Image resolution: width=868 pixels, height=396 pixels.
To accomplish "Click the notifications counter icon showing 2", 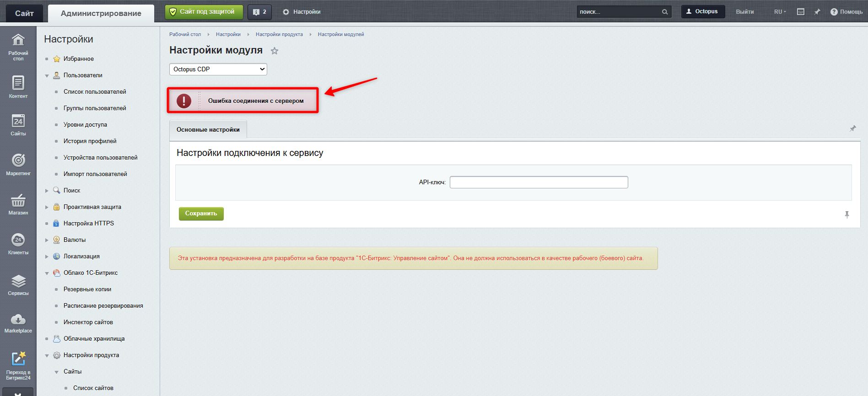I will 259,12.
